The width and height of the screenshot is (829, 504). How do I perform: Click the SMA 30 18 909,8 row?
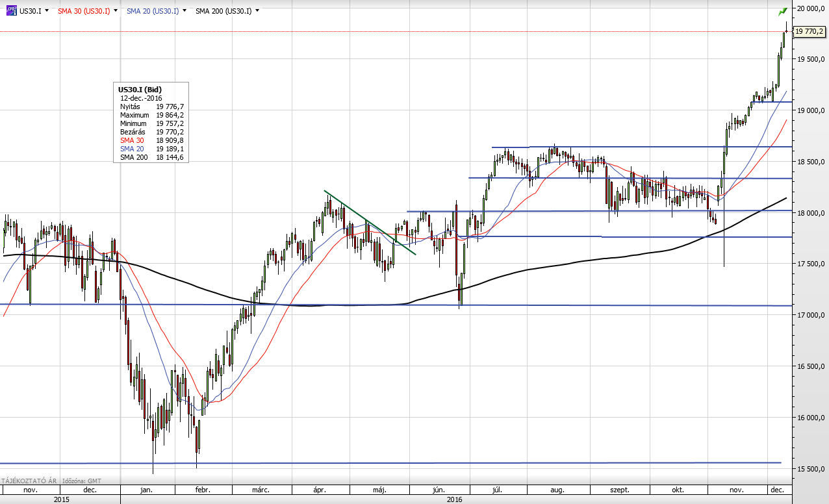point(152,140)
